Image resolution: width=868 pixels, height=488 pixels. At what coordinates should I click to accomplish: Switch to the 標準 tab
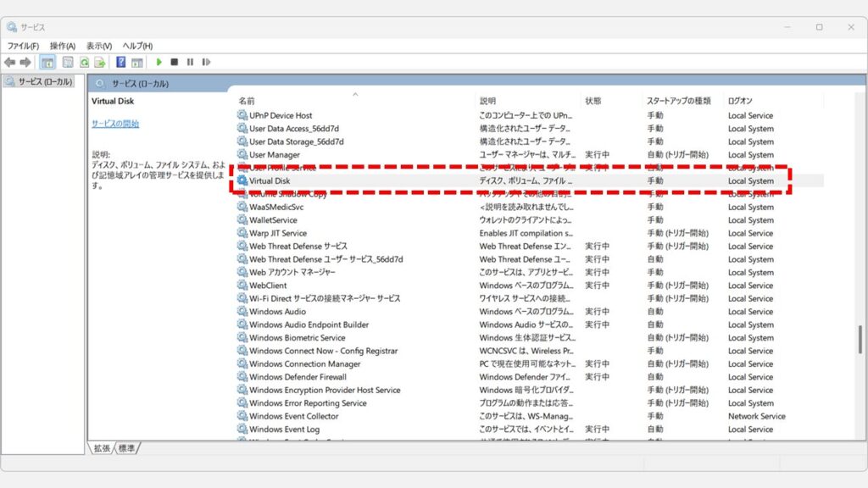click(x=127, y=447)
